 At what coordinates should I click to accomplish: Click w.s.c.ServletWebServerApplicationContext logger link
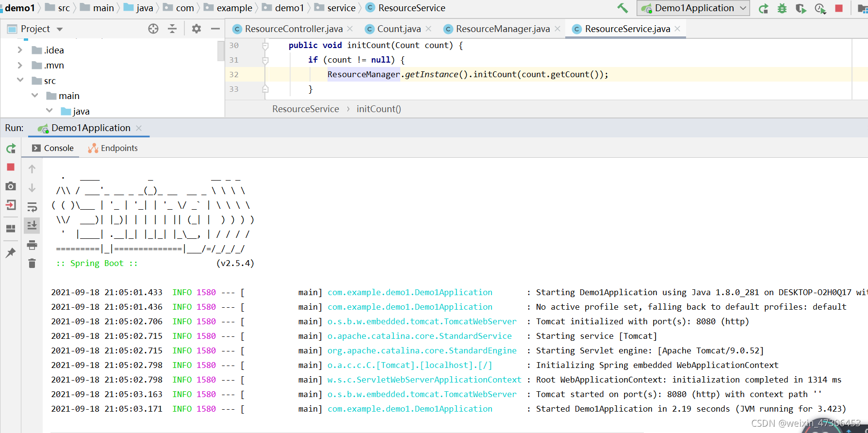tap(424, 380)
